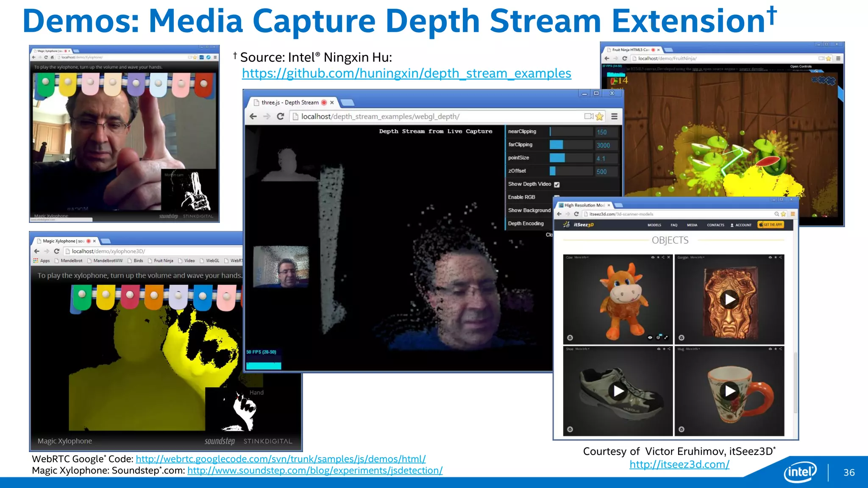Click star icon on Mug model card
Image resolution: width=868 pixels, height=488 pixels.
[776, 349]
